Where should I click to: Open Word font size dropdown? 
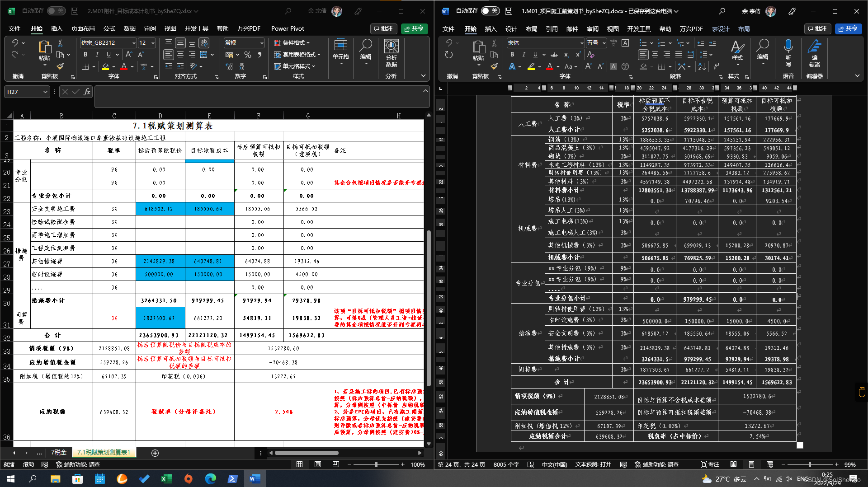point(604,43)
